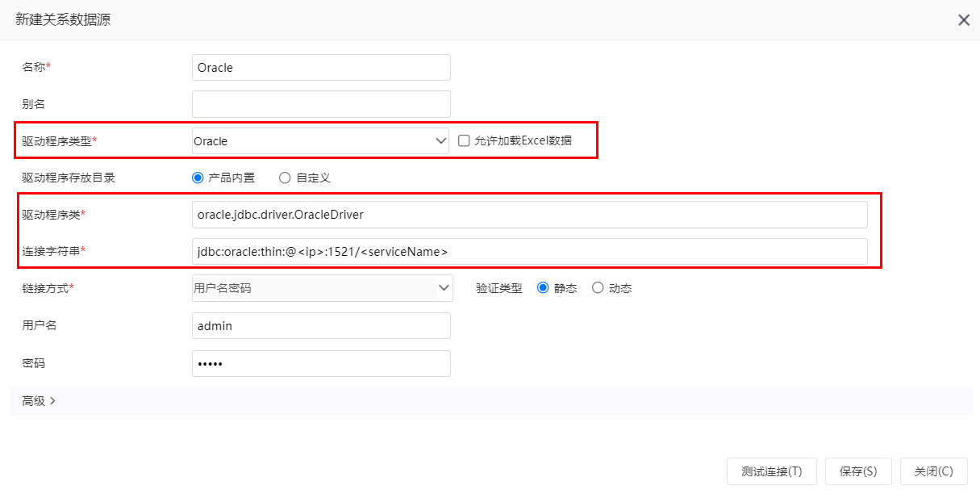The width and height of the screenshot is (980, 498).
Task: Click the 名称 input field containing Oracle
Action: 321,68
